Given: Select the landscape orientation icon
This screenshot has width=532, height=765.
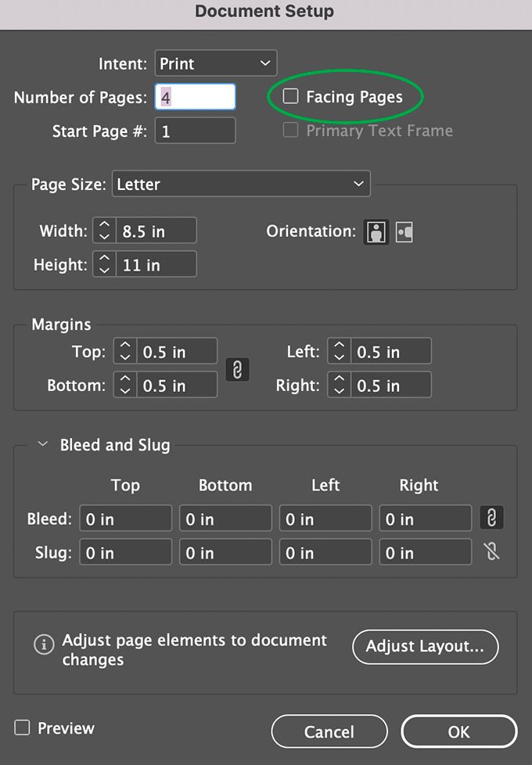Looking at the screenshot, I should [404, 232].
